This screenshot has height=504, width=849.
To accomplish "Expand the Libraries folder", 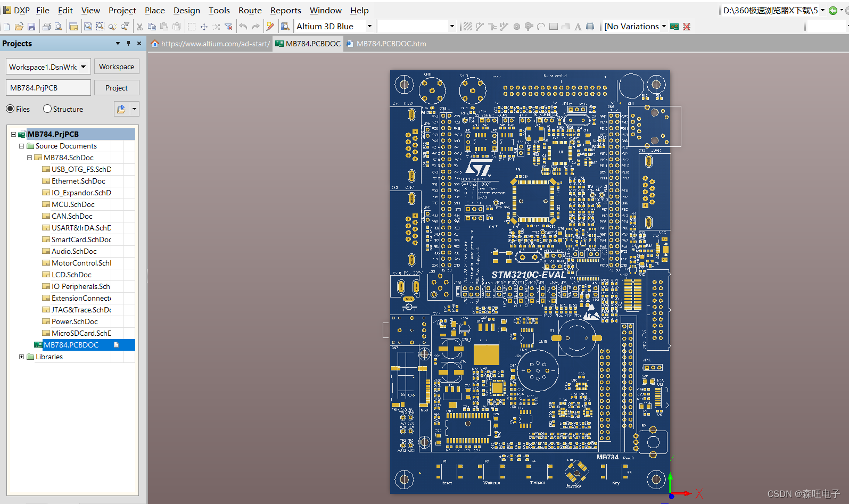I will pos(21,357).
